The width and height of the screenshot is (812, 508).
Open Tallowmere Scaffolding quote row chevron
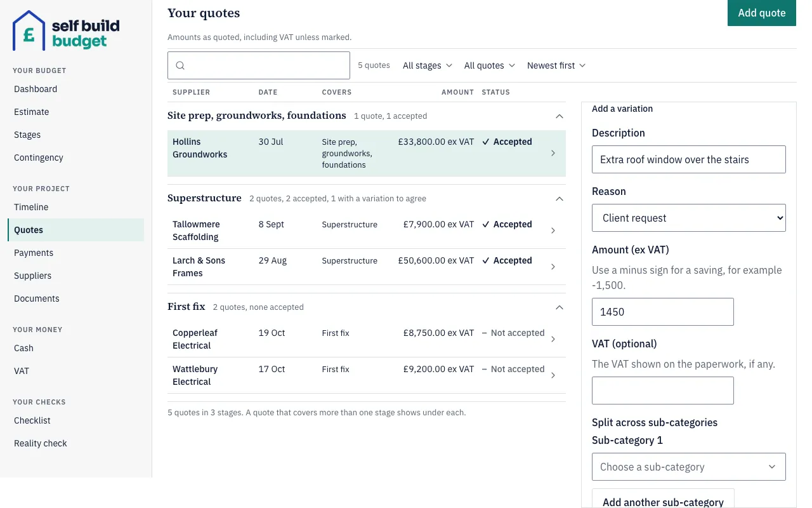[553, 231]
